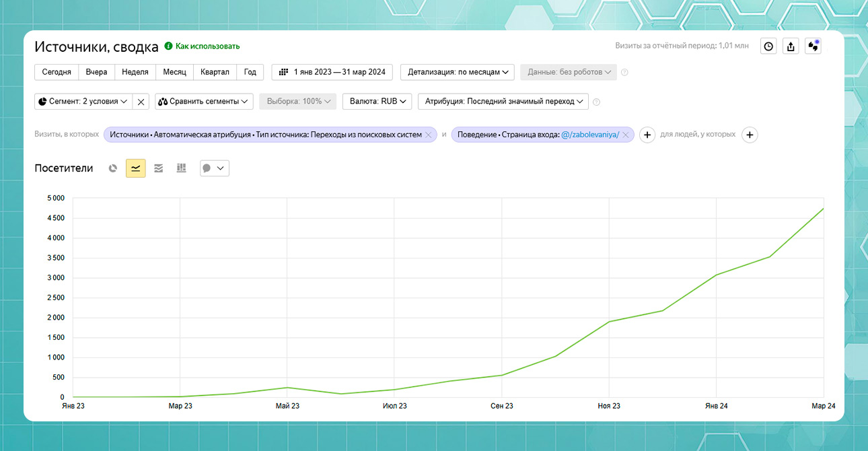Select the stacked area chart view

click(x=158, y=168)
